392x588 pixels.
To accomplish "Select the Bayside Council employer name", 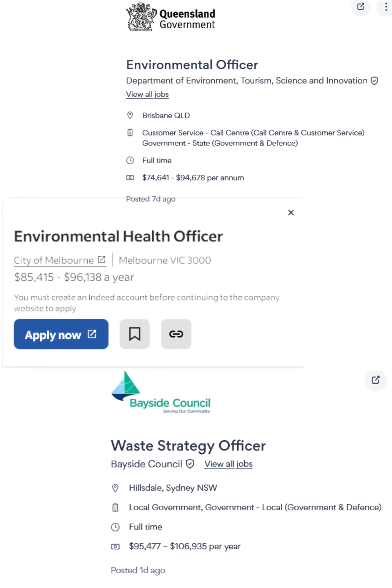I will 147,464.
